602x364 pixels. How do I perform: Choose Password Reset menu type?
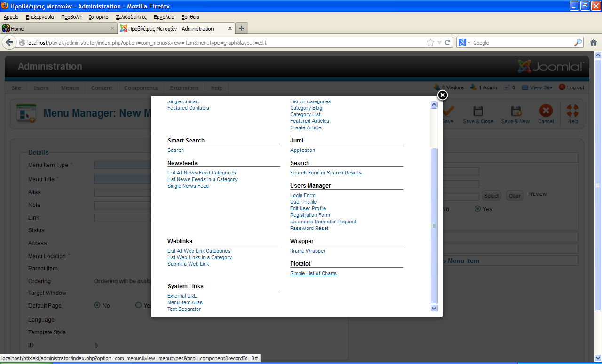(309, 228)
